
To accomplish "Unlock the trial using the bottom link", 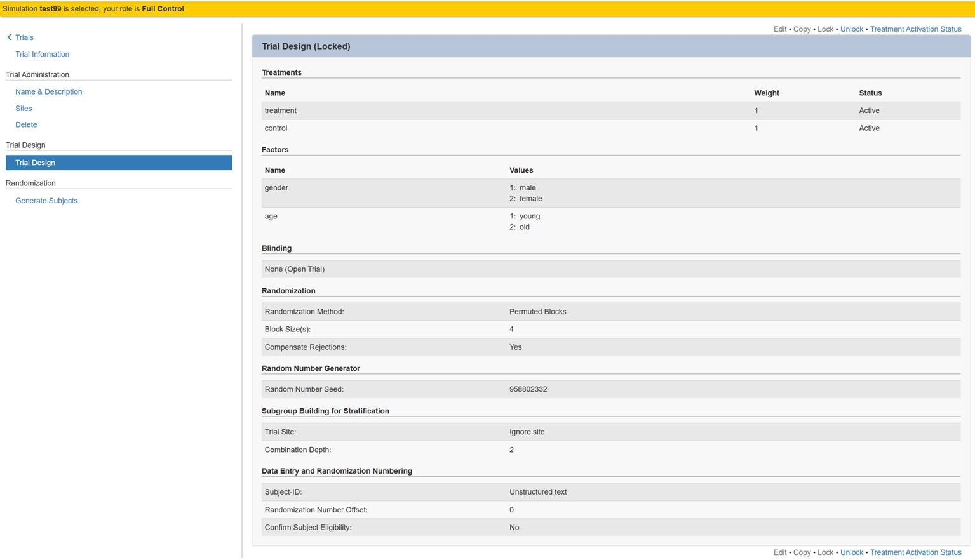I will coord(851,552).
